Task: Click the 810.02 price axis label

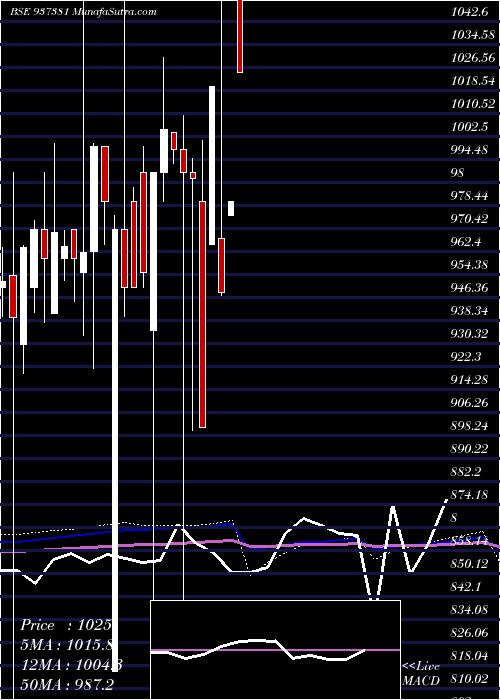Action: 469,679
